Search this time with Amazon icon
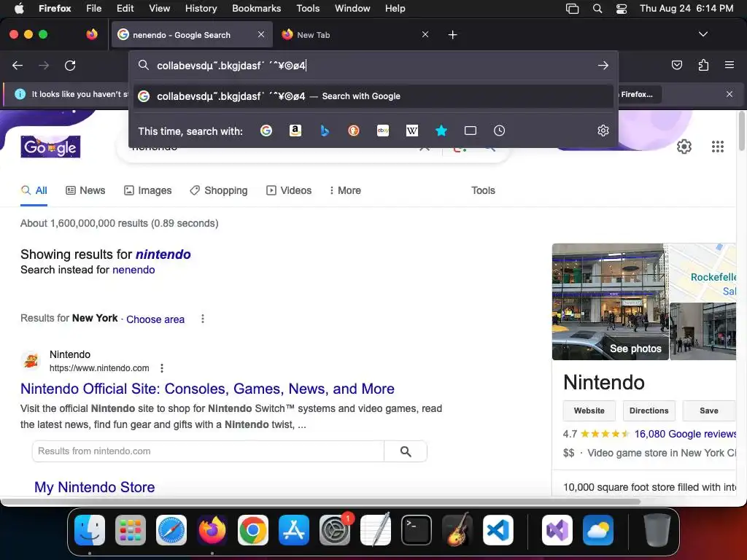The height and width of the screenshot is (560, 747). click(x=295, y=131)
